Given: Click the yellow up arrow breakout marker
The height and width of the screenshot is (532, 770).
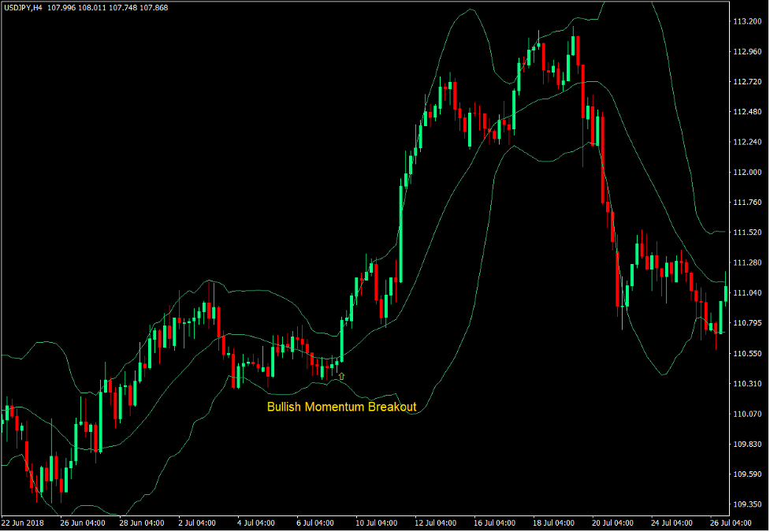Looking at the screenshot, I should [x=341, y=377].
